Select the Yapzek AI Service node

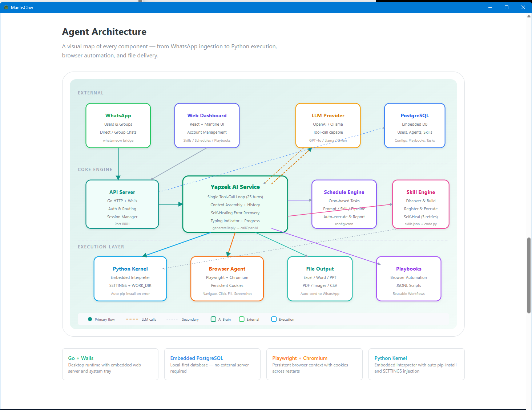pos(235,204)
